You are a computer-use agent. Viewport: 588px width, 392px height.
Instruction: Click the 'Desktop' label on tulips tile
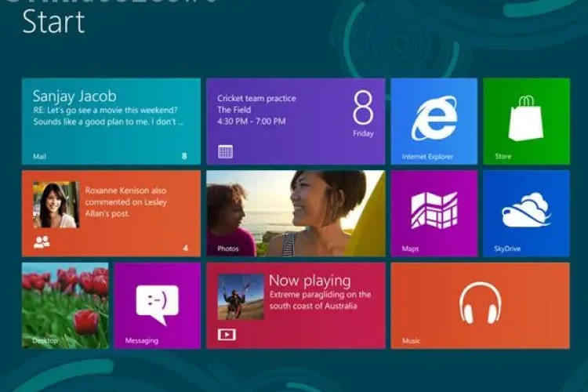45,340
